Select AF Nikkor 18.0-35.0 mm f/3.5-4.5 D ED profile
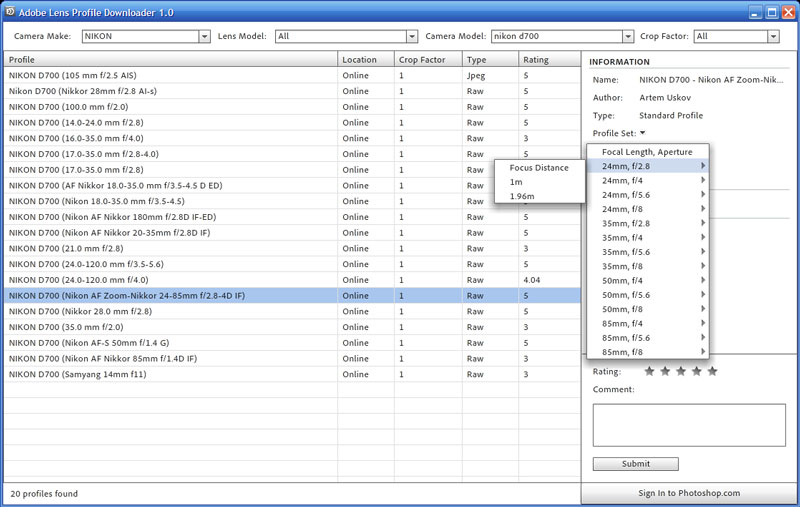The image size is (800, 507). tap(292, 185)
